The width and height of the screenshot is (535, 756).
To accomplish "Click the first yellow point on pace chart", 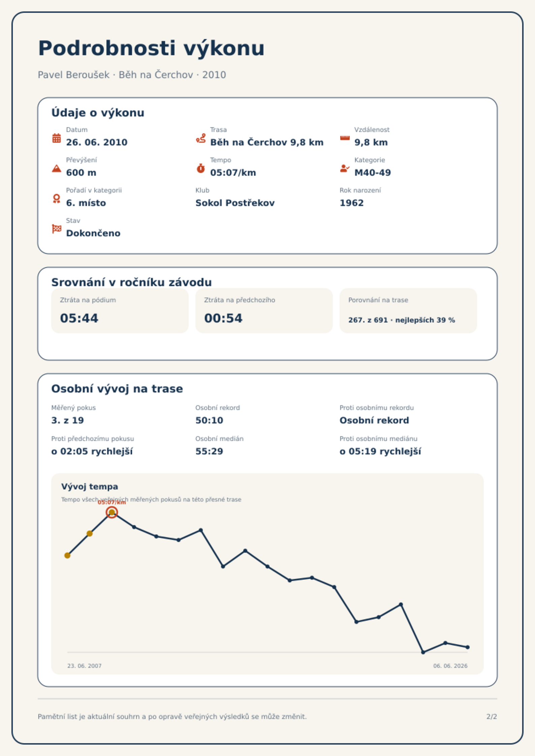I will [x=67, y=555].
